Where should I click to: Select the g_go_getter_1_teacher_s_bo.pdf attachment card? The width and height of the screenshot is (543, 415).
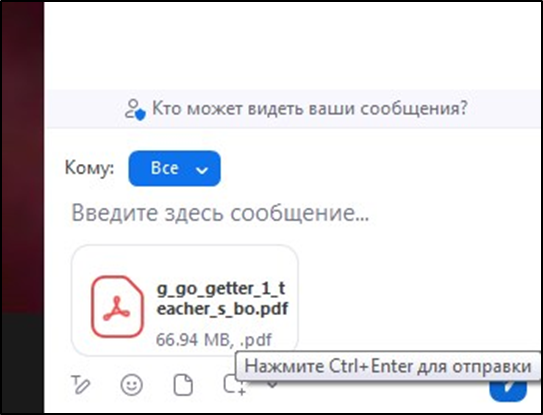[x=185, y=300]
